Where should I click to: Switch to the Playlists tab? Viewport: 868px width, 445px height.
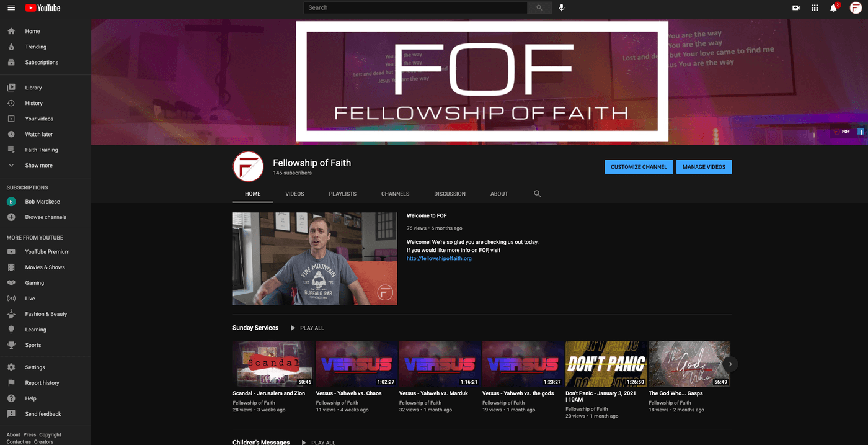click(343, 194)
